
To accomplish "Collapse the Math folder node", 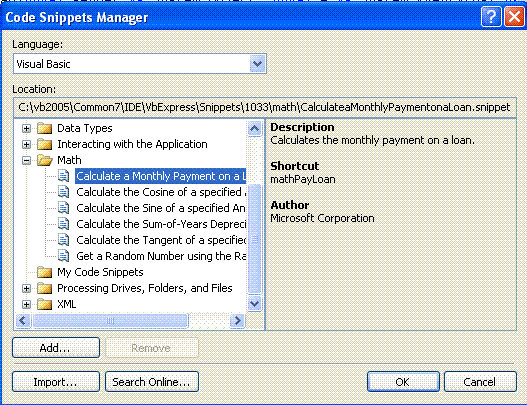I will click(26, 160).
